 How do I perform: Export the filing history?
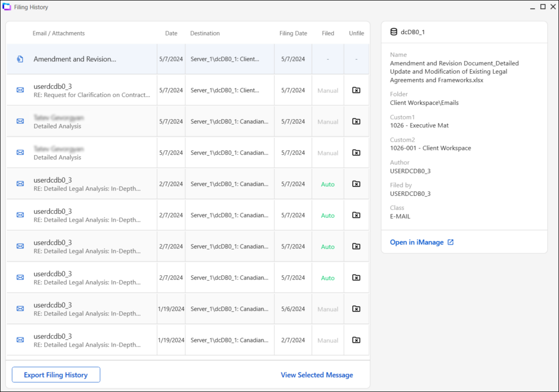tap(56, 375)
